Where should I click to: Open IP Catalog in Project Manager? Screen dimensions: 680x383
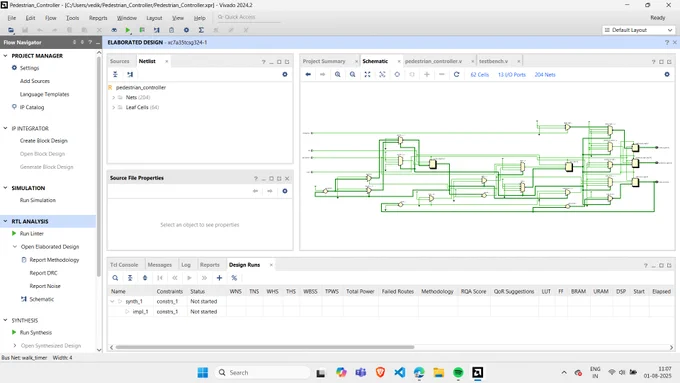click(x=32, y=107)
